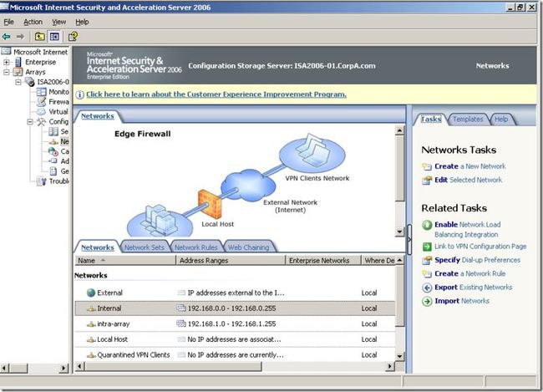This screenshot has width=543, height=392.
Task: Click Specify Dial-up Preferences link
Action: (x=477, y=260)
